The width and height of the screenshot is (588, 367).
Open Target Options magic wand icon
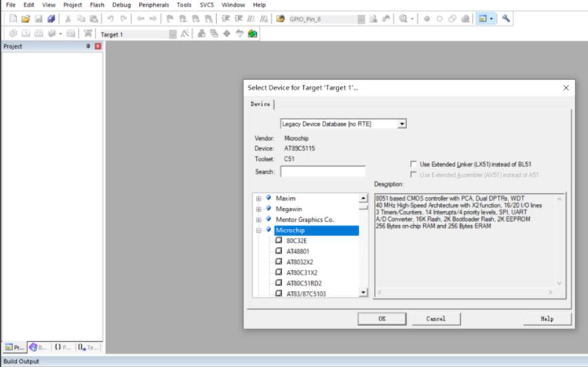185,34
